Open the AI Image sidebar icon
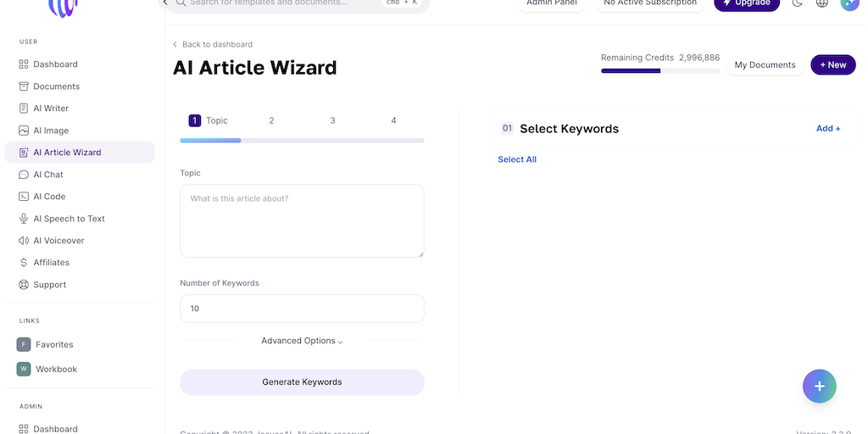Viewport: 868px width, 434px height. coord(25,131)
